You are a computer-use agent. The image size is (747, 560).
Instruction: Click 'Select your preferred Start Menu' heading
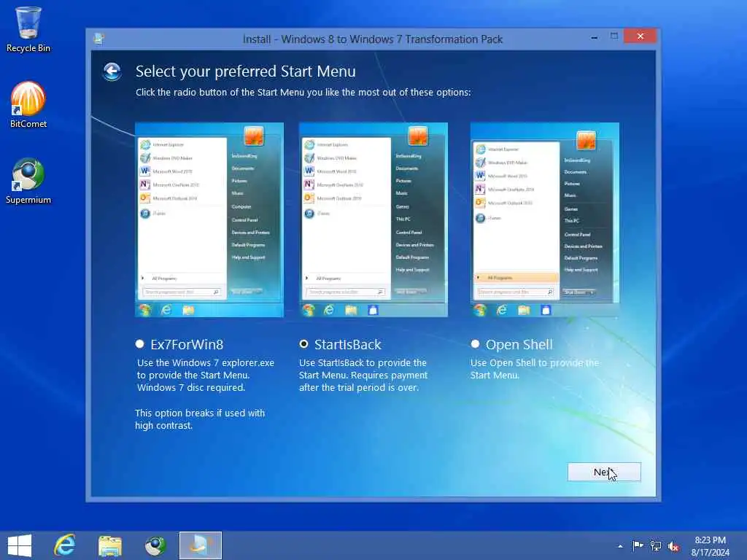pyautogui.click(x=245, y=71)
